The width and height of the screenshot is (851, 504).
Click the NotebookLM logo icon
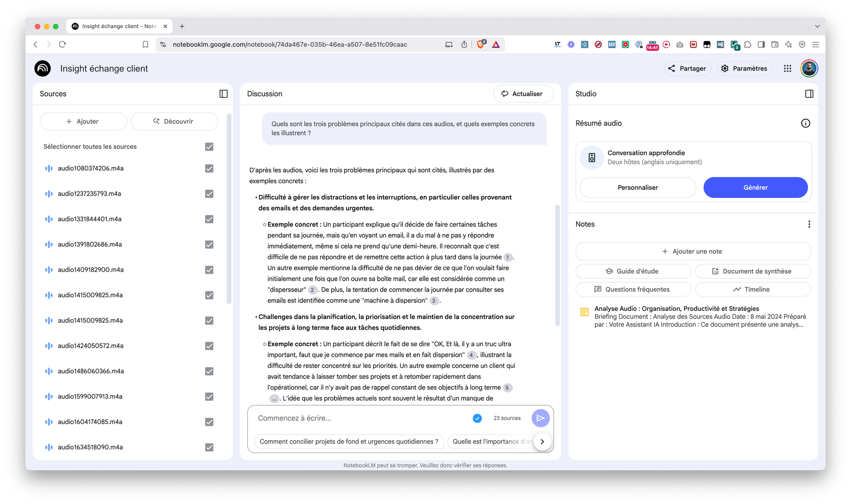[x=43, y=68]
